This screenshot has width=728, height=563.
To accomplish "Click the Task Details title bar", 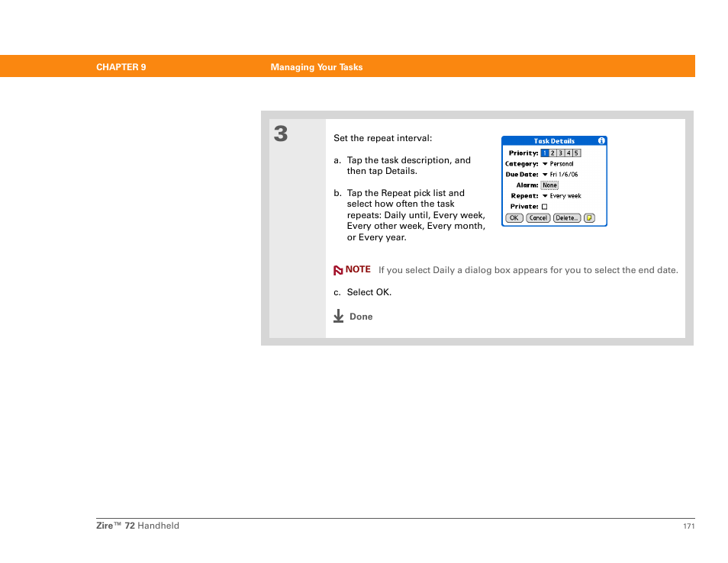I will [554, 140].
